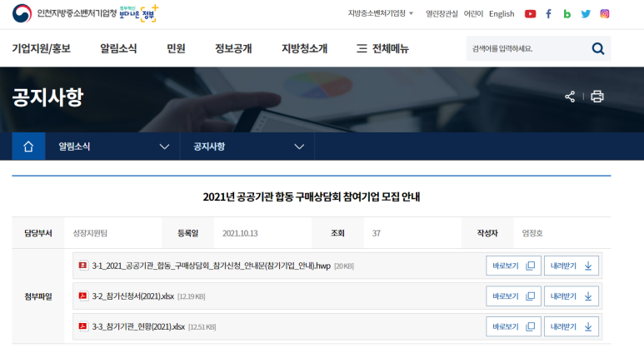Open the 기업지원/홍보 menu
This screenshot has height=348, width=644.
(41, 49)
